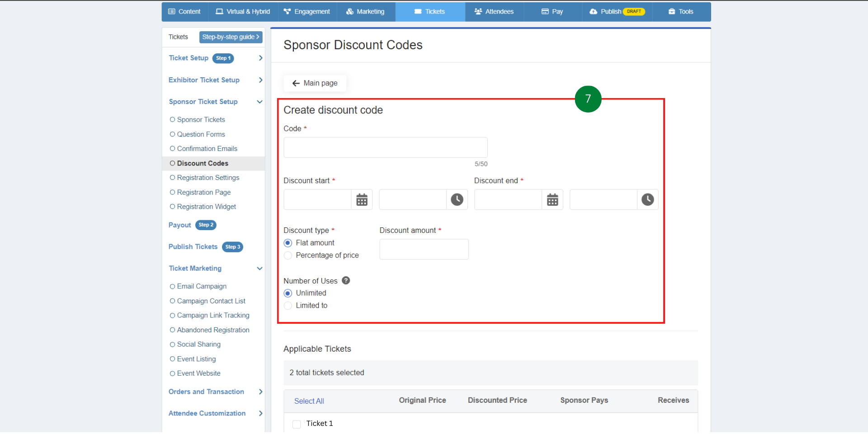The height and width of the screenshot is (434, 868).
Task: Click the Step 1 badge
Action: click(223, 58)
